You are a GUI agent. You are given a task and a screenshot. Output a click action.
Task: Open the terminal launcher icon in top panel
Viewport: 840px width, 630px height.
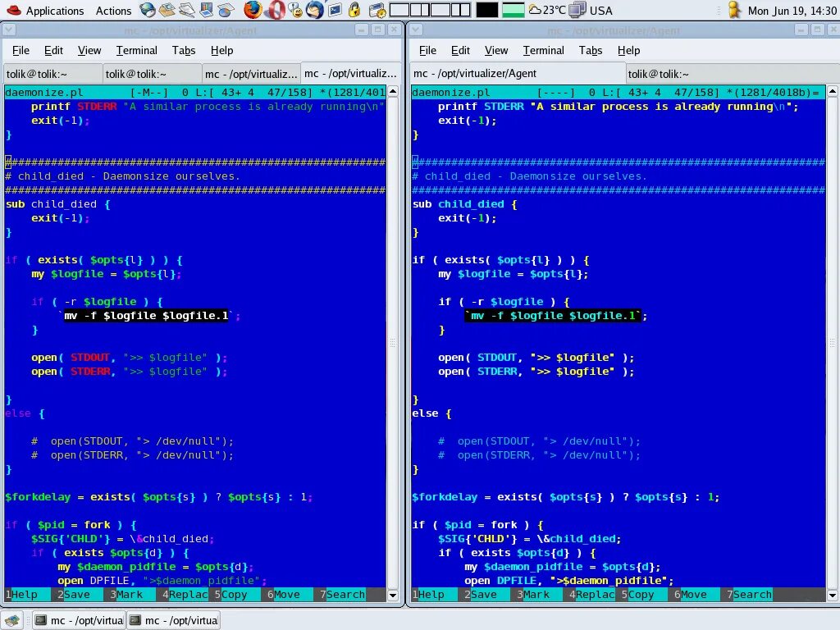click(335, 10)
